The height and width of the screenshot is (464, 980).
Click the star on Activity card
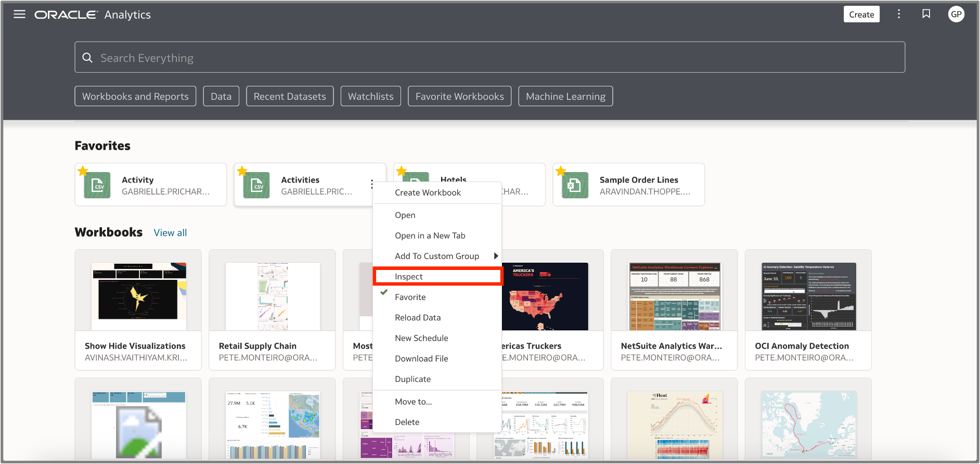coord(83,171)
